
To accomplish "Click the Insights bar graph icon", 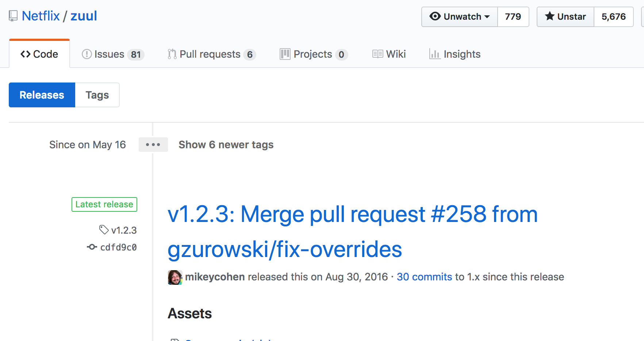I will click(435, 54).
